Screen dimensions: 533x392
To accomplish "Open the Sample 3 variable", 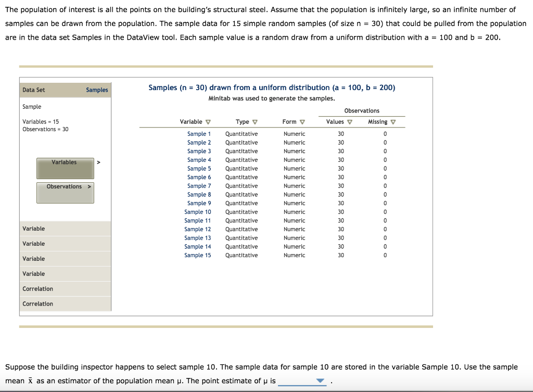I will click(199, 151).
